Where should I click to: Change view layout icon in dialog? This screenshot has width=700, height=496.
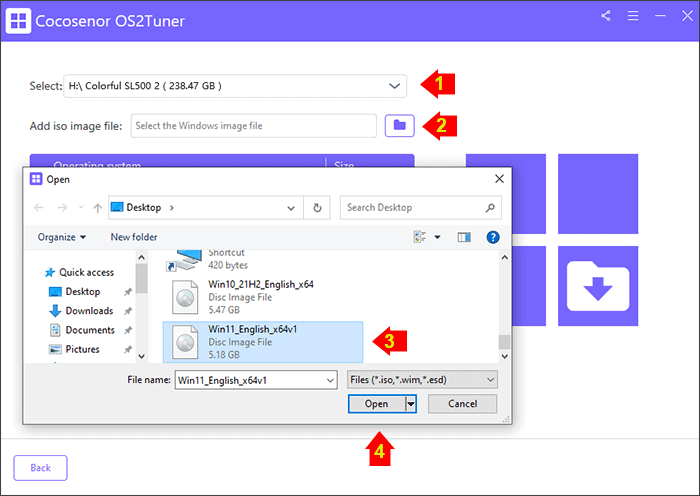(x=419, y=237)
